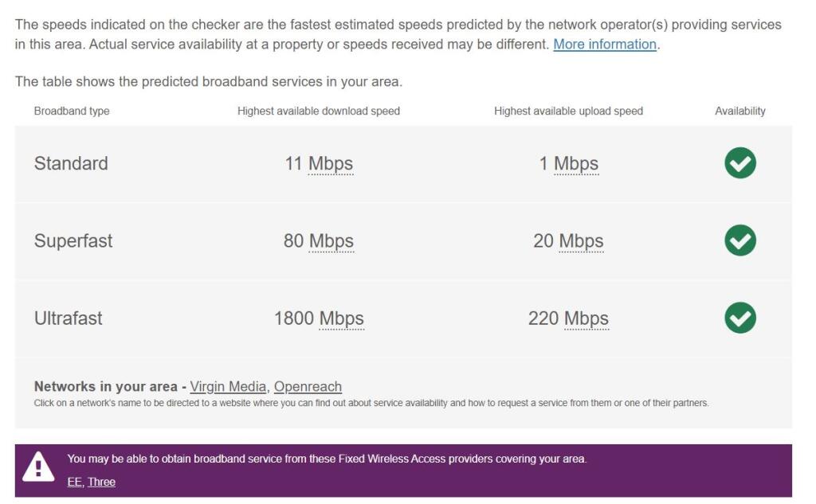Click Mbps abbreviation beside Superfast 80 download
Image resolution: width=816 pixels, height=504 pixels.
click(331, 241)
